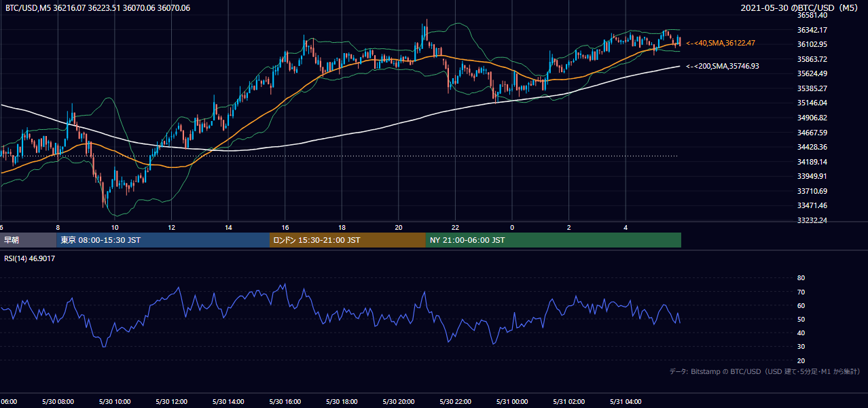The image size is (868, 408).
Task: Click the 5/30 22:00 time axis label
Action: (455, 402)
